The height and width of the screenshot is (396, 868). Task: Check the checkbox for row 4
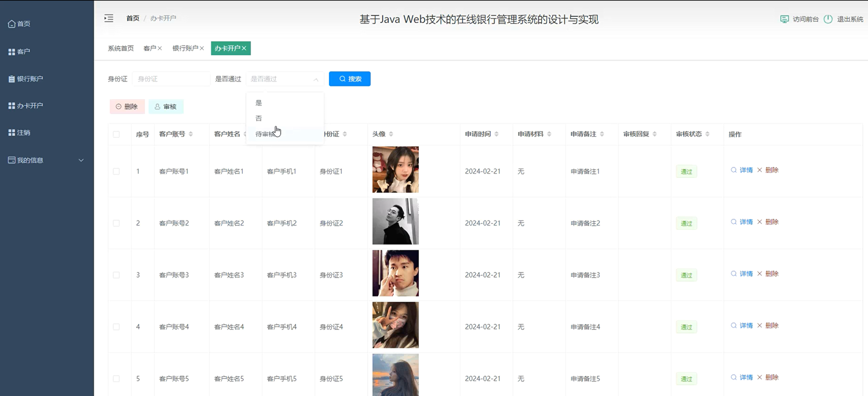[116, 327]
